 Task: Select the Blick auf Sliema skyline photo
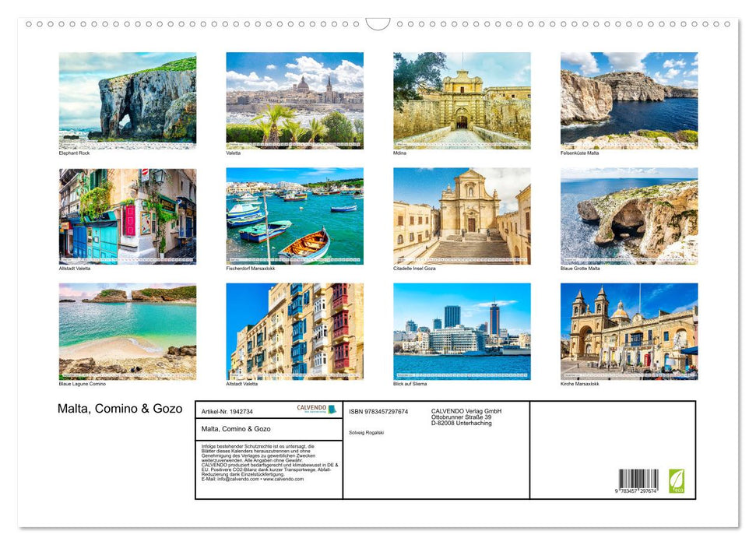(461, 332)
